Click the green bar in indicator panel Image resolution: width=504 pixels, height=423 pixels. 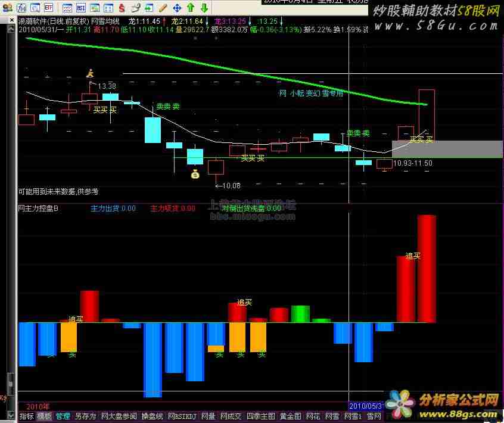(300, 314)
